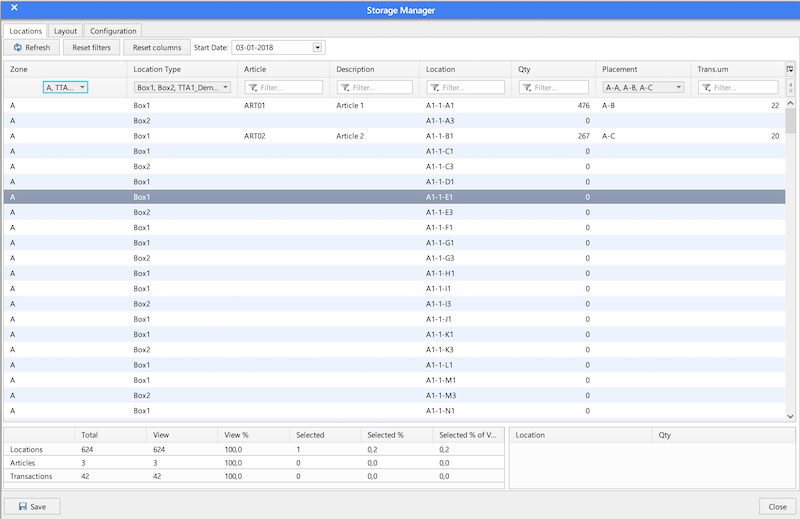800x519 pixels.
Task: Sort by the Location Type column header
Action: [x=182, y=69]
